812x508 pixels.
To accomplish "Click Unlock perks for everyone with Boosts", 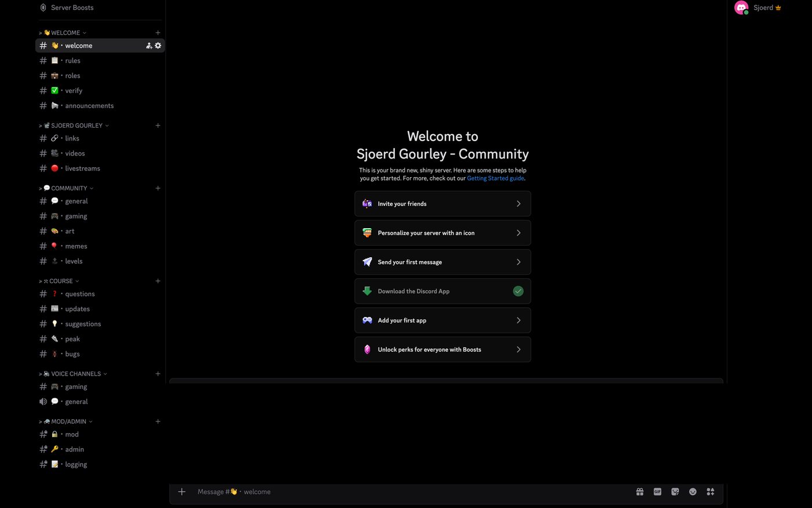I will (x=443, y=350).
